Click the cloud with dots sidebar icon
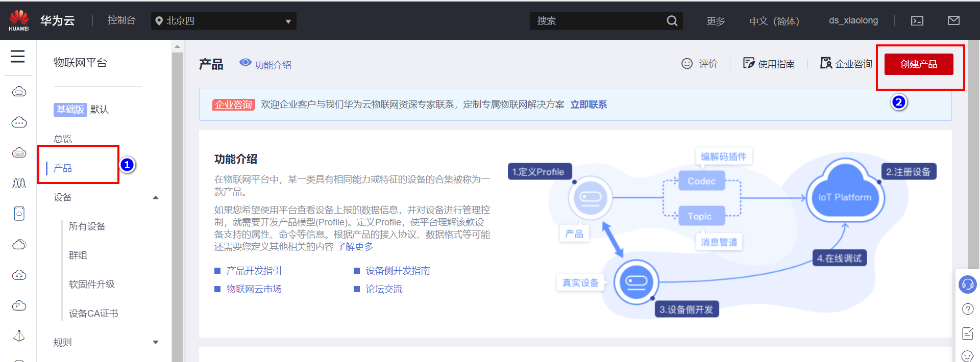The width and height of the screenshot is (980, 362). (19, 122)
